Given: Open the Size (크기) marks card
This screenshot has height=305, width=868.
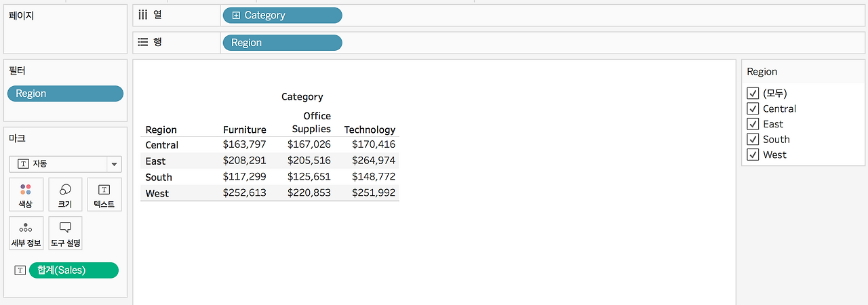Looking at the screenshot, I should [65, 195].
